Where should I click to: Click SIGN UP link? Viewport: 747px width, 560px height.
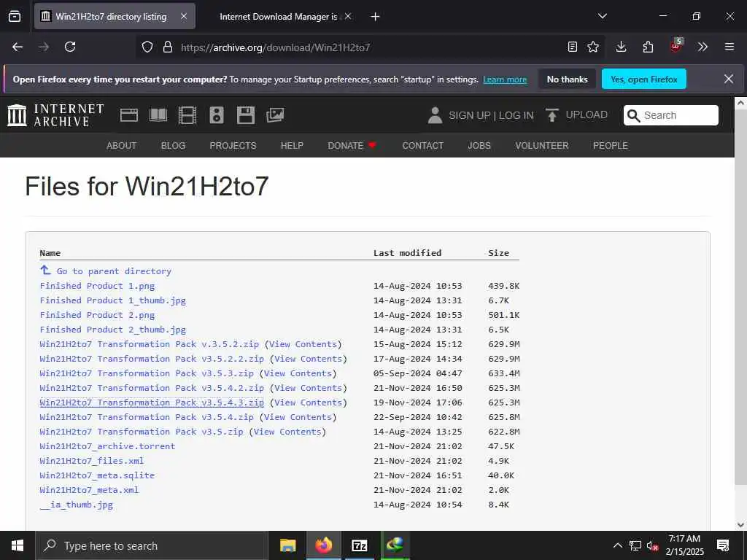point(469,115)
